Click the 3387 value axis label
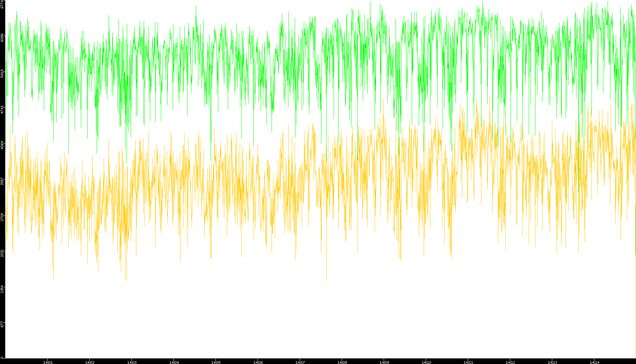 coord(2,181)
